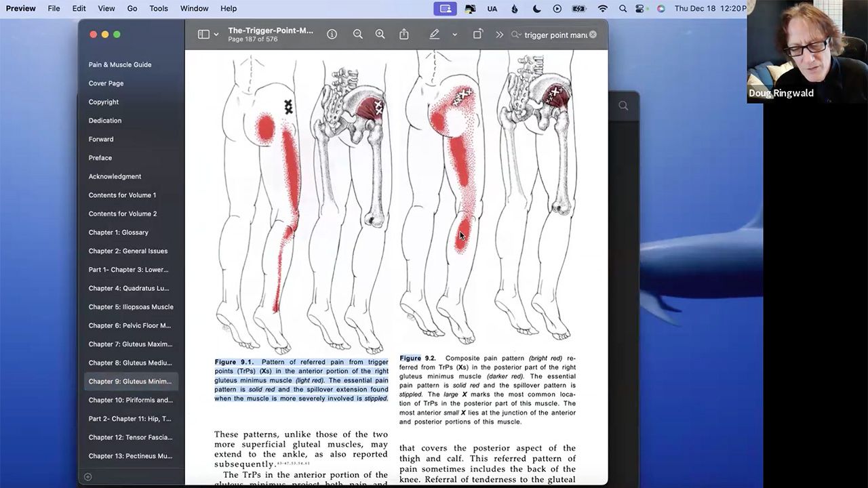Click the Figure 9.2 caption label
The height and width of the screenshot is (488, 868).
coord(418,358)
